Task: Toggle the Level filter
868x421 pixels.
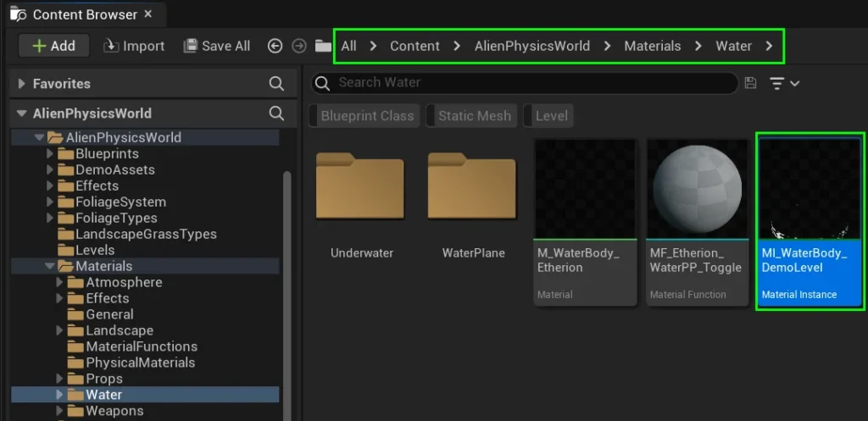Action: [551, 116]
